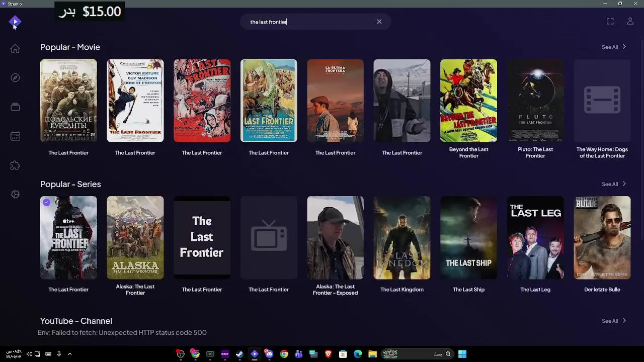This screenshot has width=644, height=362.
Task: Open the user profile icon
Action: pos(630,21)
